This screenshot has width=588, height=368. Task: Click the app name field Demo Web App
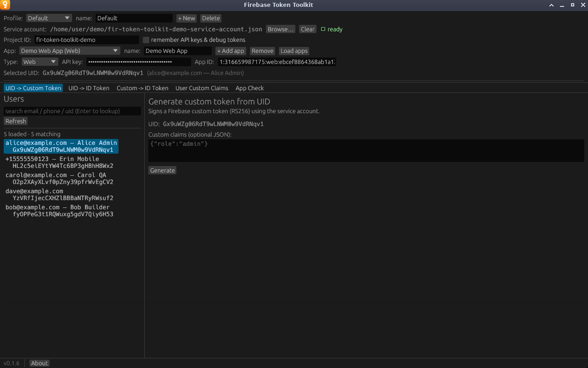coord(178,51)
